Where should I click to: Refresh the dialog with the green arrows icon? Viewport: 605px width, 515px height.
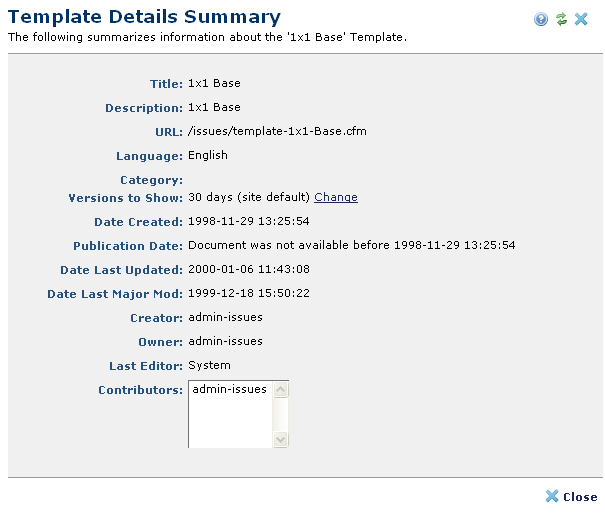tap(562, 19)
